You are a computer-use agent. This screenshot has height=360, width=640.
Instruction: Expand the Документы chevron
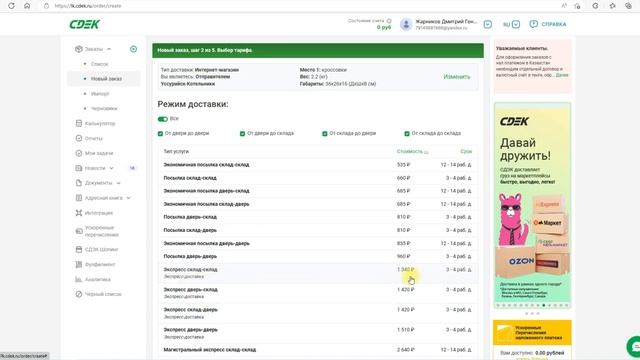pyautogui.click(x=118, y=183)
